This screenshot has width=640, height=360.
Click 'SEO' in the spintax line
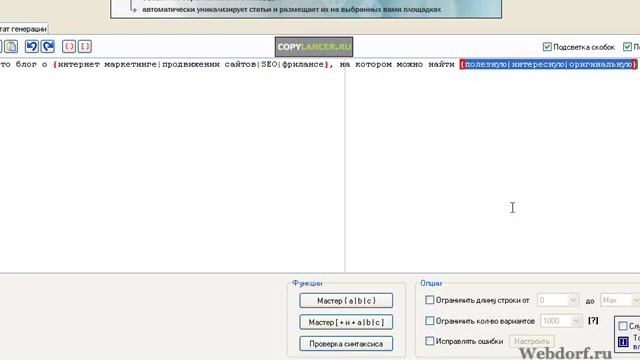[269, 64]
